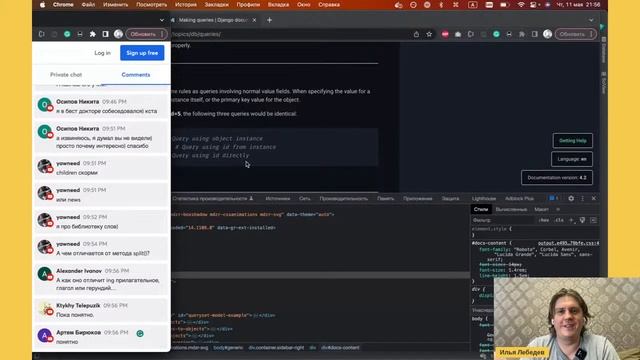Click Осипов Никита avatar at 09:46 PM
This screenshot has width=640, height=360.
44,104
